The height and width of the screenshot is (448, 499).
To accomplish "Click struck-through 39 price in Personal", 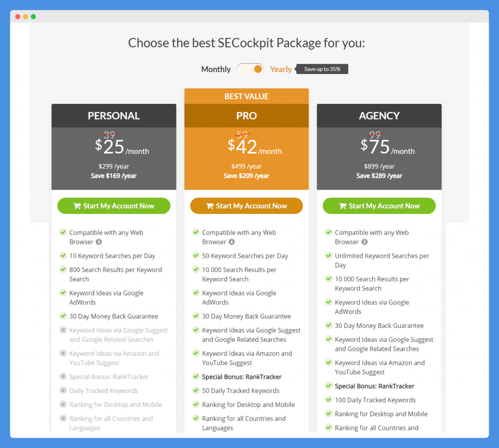I will 110,135.
